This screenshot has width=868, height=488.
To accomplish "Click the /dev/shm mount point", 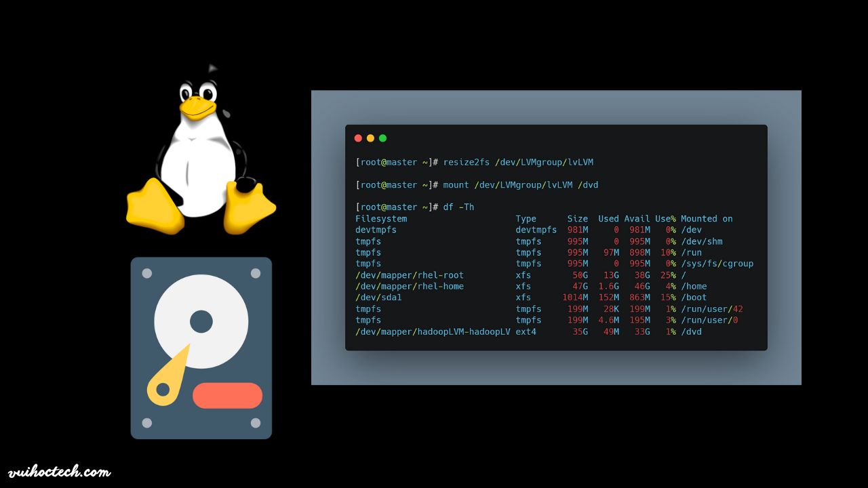I will (702, 241).
